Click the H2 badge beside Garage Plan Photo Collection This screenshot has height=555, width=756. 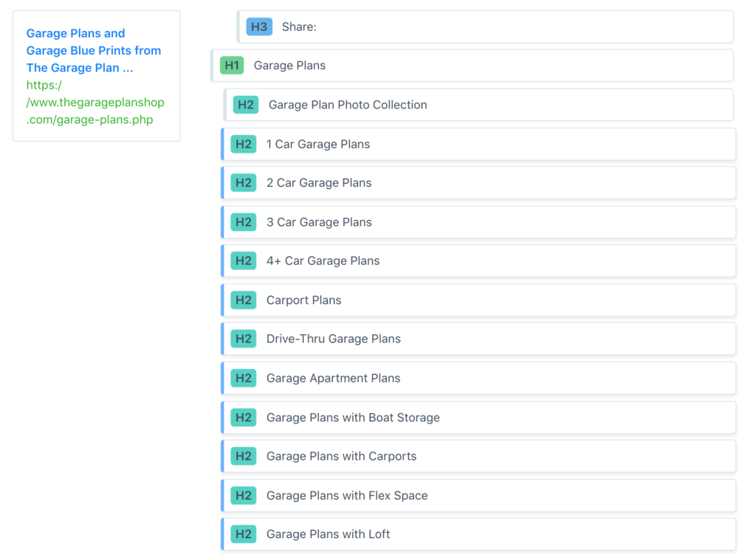[x=246, y=105]
